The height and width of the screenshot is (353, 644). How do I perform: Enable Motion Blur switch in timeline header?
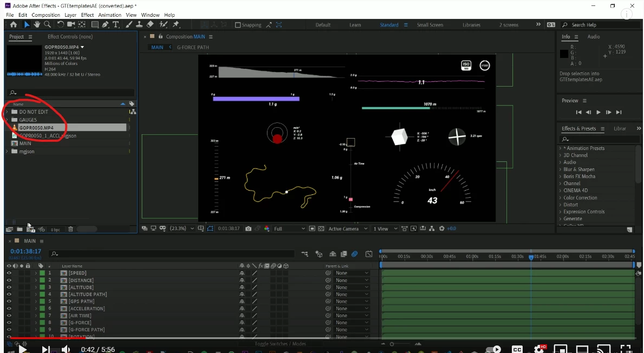click(x=354, y=254)
